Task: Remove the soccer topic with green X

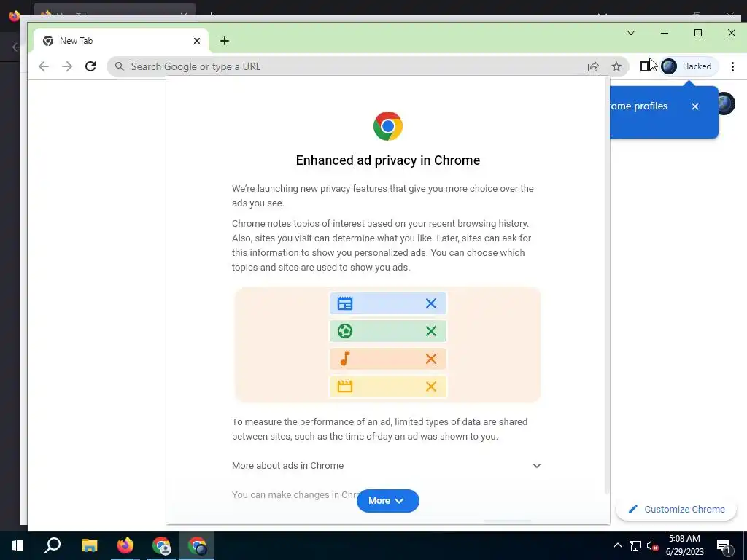Action: pyautogui.click(x=430, y=331)
